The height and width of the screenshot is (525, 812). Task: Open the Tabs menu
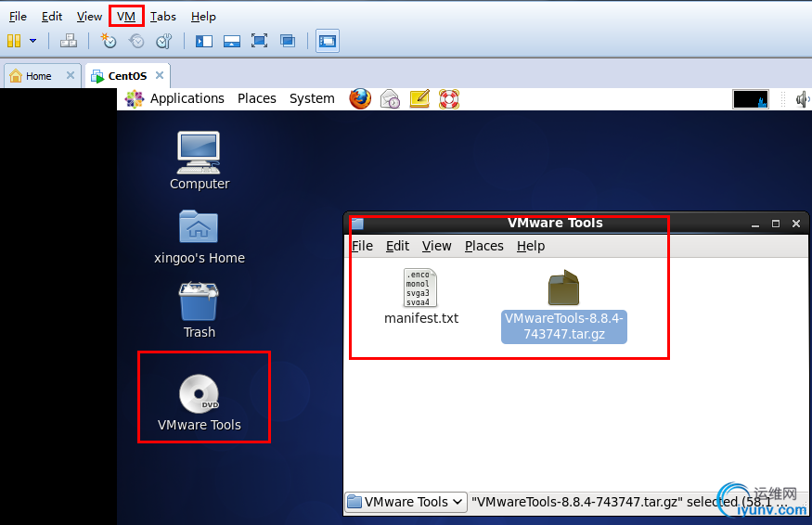[163, 17]
